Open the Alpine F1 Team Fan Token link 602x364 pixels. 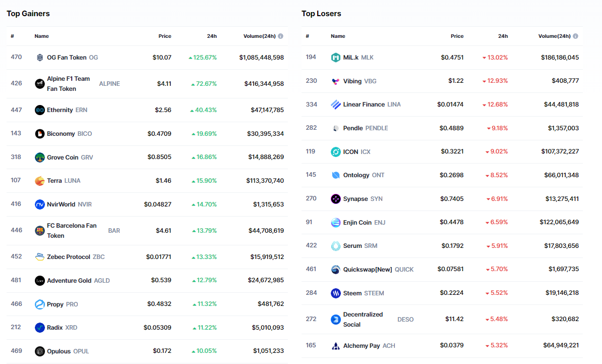68,84
